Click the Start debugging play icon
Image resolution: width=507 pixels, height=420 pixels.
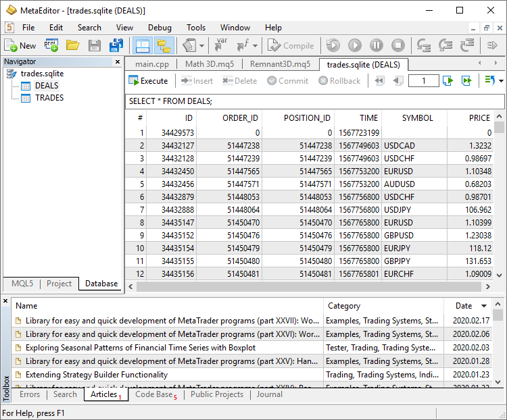[355, 45]
